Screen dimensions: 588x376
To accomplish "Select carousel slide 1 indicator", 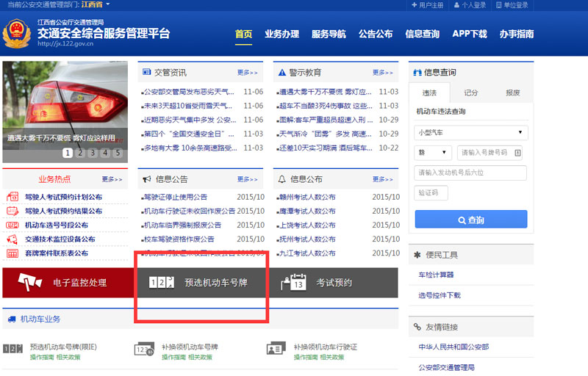I will pos(68,153).
